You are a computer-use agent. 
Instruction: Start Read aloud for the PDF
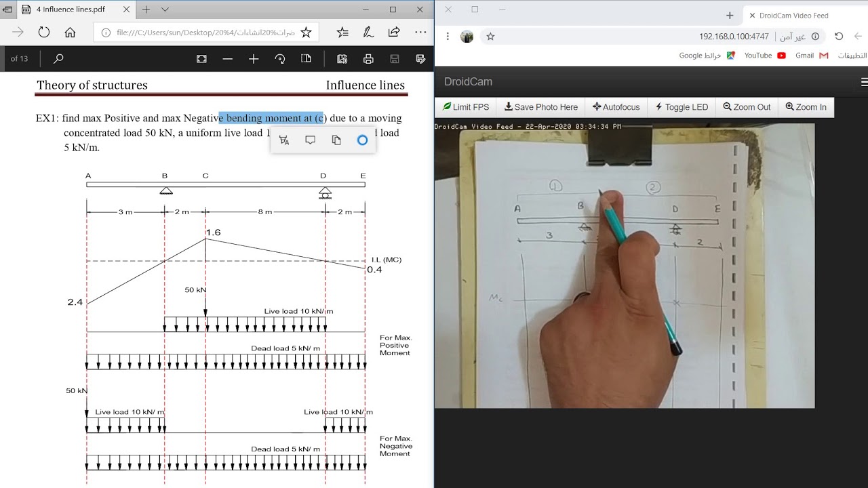[x=342, y=59]
